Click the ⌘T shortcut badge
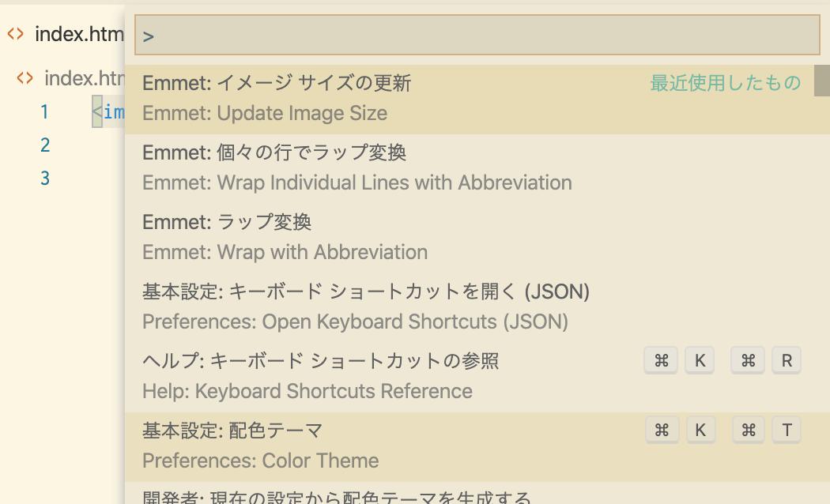This screenshot has width=830, height=504. click(787, 430)
